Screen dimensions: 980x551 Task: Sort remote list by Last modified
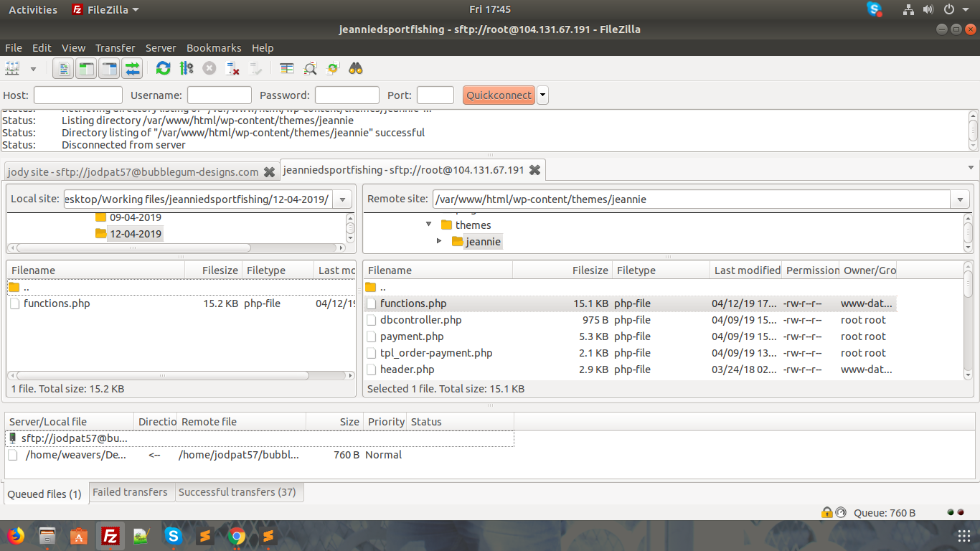tap(746, 270)
